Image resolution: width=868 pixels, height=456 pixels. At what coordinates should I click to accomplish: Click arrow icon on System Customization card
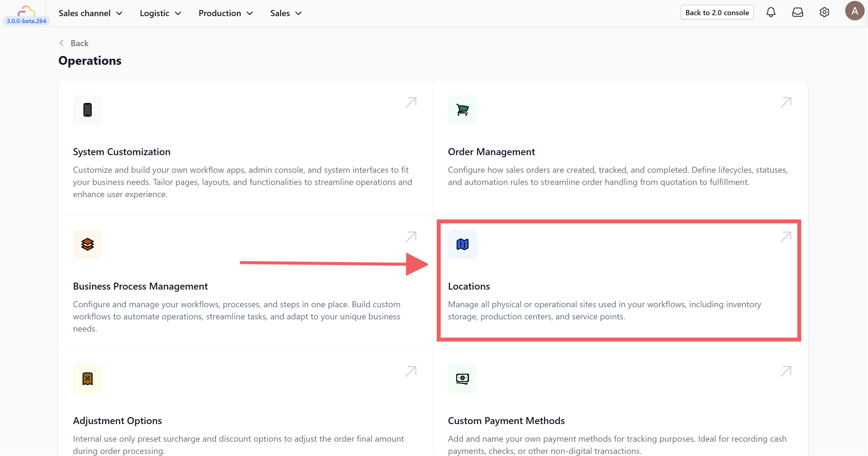click(x=410, y=103)
